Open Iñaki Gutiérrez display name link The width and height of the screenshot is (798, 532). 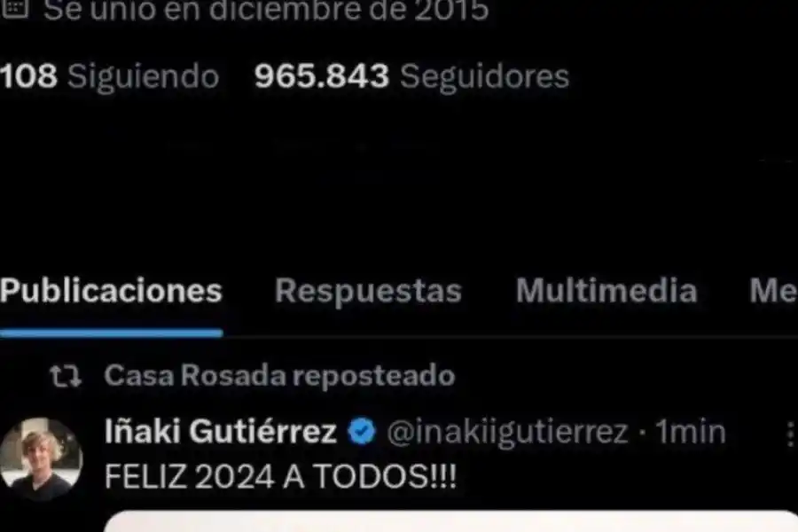(221, 431)
